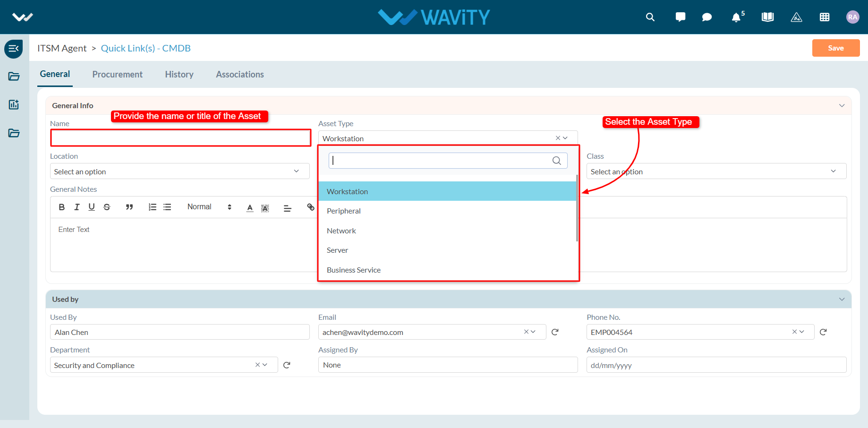The image size is (868, 428).
Task: Focus the Asset Type search box
Action: pyautogui.click(x=448, y=161)
